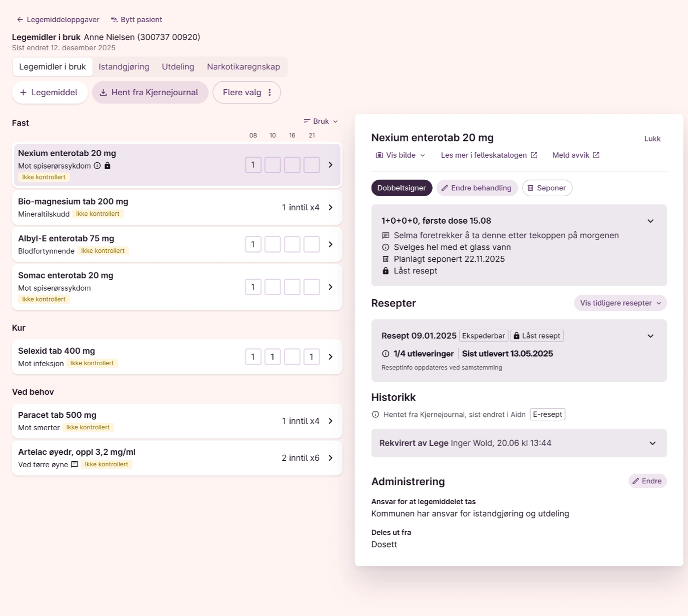Expand the Rekvirert av Lege Inger Wold row

(x=652, y=443)
